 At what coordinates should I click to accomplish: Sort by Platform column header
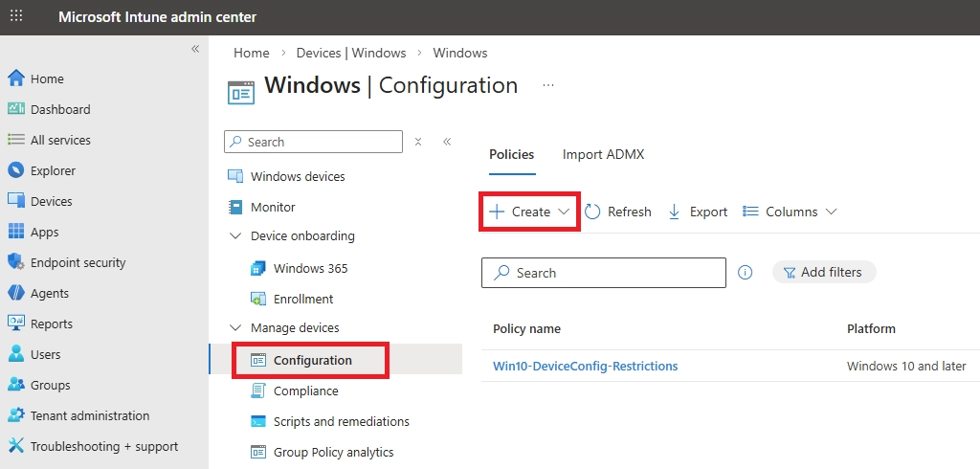pos(871,329)
